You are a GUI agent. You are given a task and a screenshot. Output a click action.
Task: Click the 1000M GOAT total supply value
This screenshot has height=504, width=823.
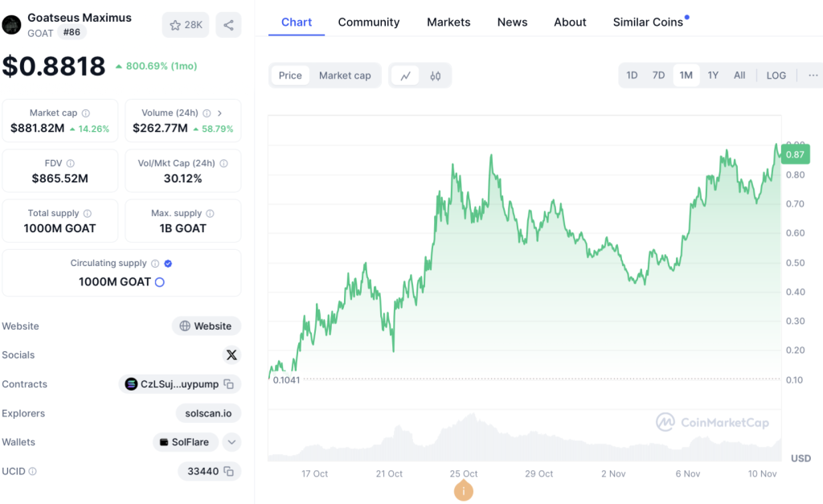click(59, 228)
